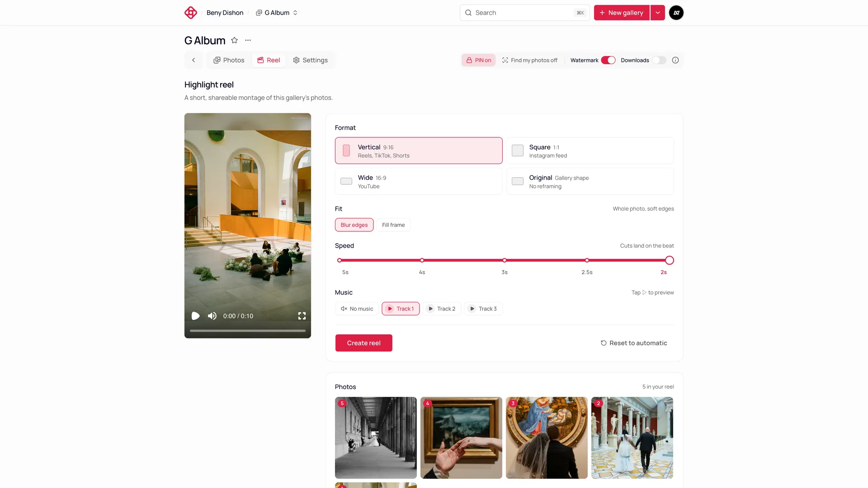Click the Highlight reel heading

209,84
